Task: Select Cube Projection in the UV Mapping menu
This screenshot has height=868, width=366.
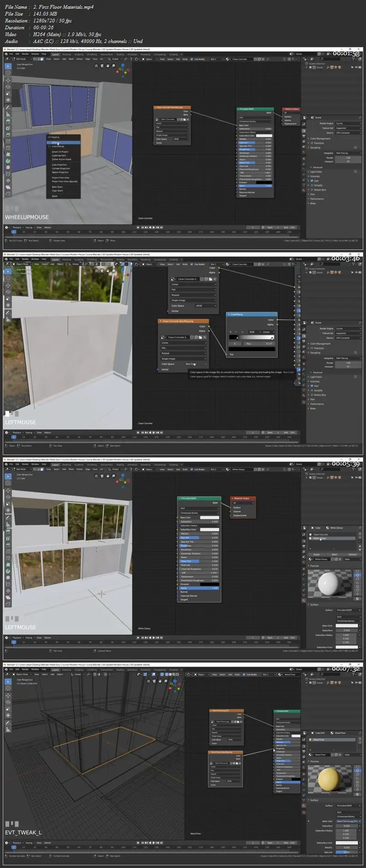Action: [x=59, y=164]
